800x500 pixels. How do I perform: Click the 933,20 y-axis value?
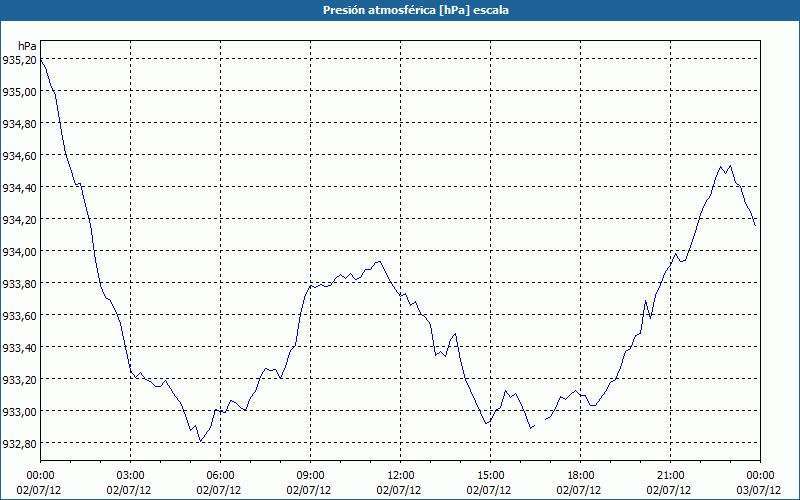click(19, 380)
